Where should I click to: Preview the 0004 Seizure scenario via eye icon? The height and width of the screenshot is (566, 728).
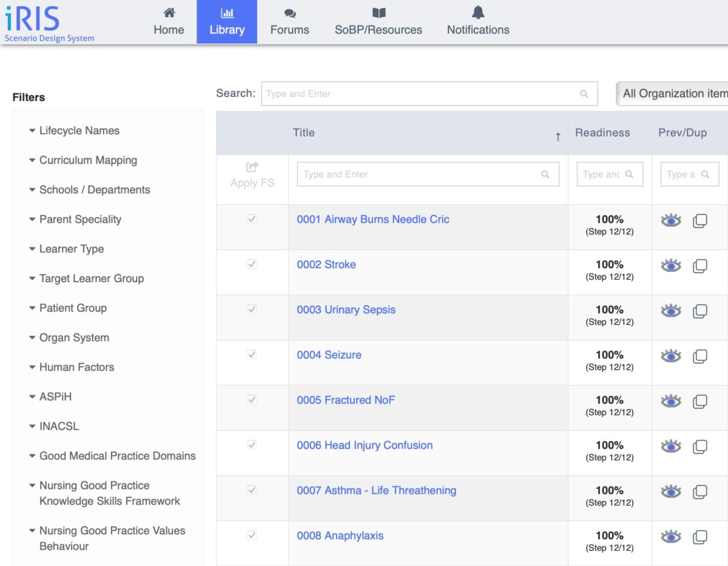(670, 356)
